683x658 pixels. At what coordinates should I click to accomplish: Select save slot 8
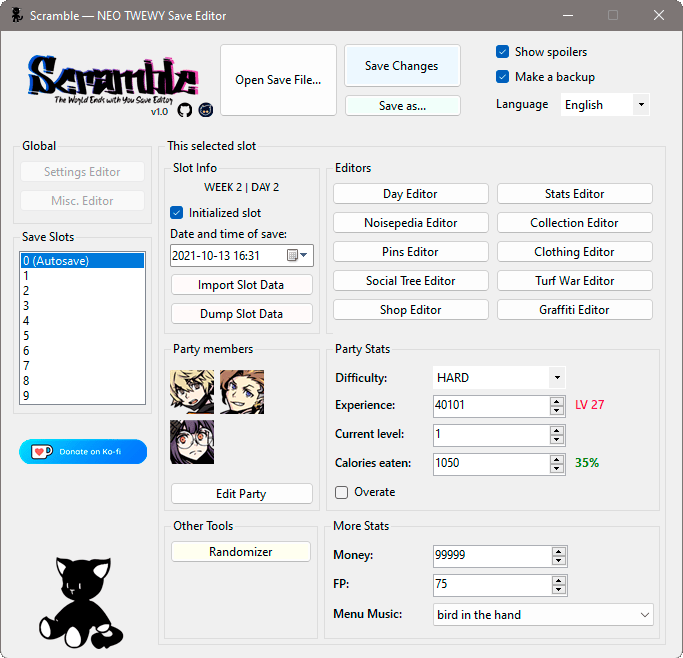(82, 381)
